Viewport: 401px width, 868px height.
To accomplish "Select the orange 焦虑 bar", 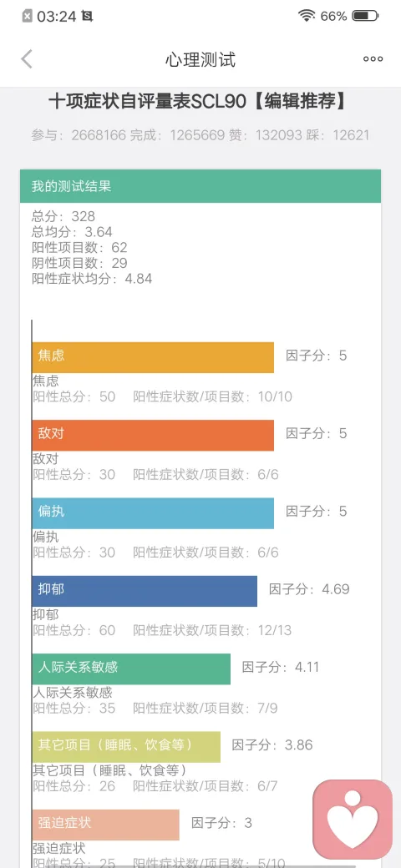I will click(153, 357).
